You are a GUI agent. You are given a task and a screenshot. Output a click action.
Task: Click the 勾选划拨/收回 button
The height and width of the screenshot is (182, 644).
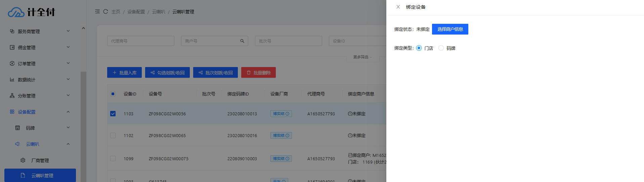coord(167,72)
